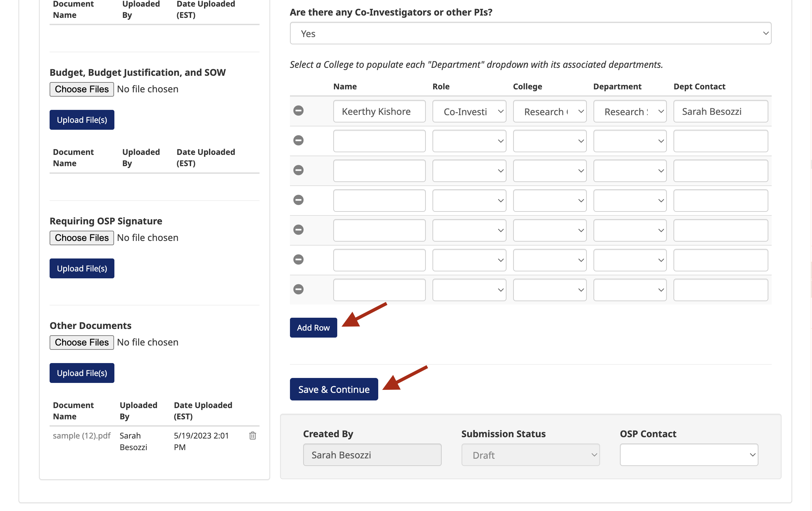The image size is (812, 511).
Task: Remove the third investigator row
Action: pos(298,170)
